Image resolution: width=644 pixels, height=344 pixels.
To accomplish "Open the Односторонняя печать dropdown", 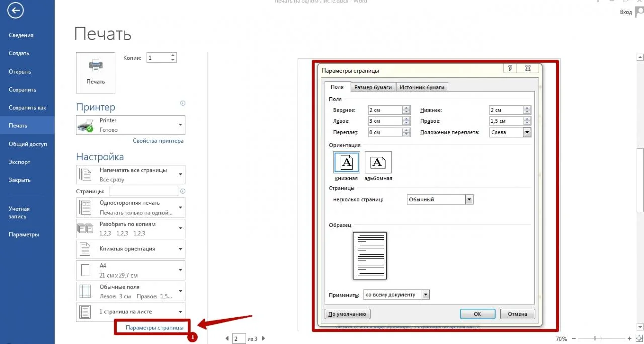I will pos(131,208).
